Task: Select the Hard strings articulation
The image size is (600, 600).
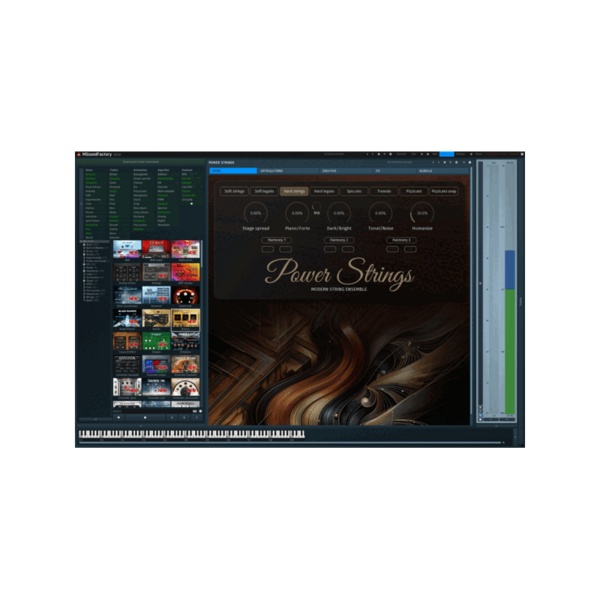Action: pyautogui.click(x=294, y=191)
